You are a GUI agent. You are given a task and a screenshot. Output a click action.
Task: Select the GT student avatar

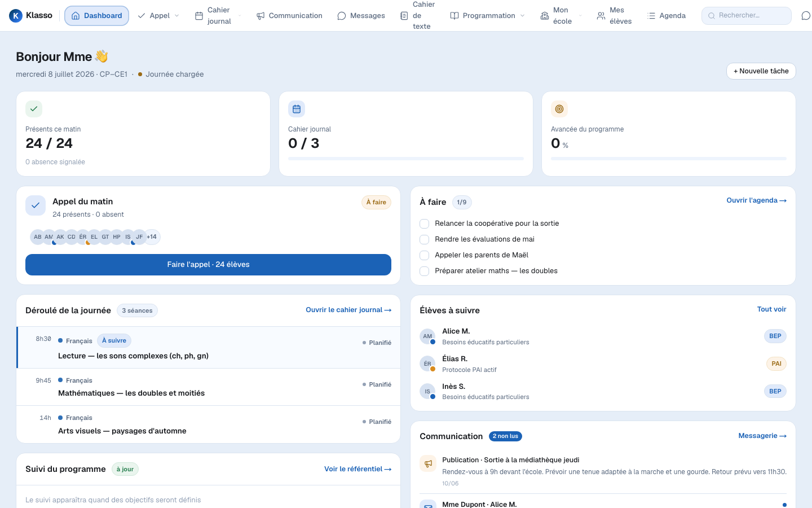click(105, 237)
